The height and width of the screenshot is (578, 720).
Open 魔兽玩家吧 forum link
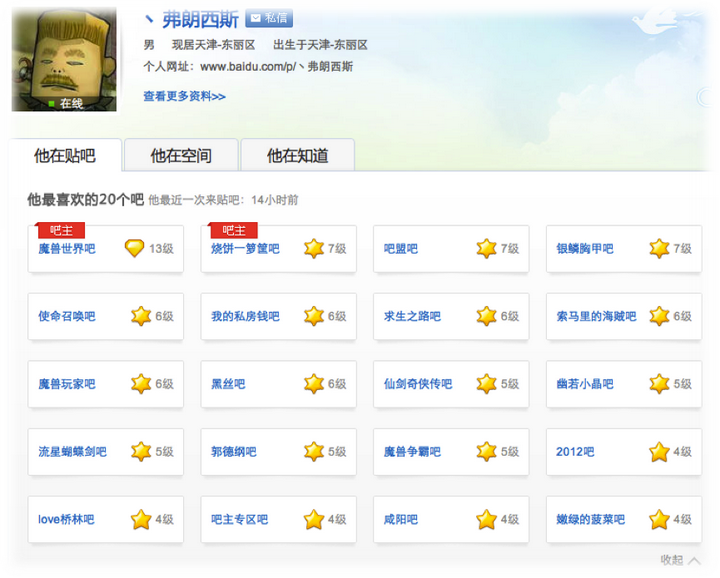coord(67,384)
